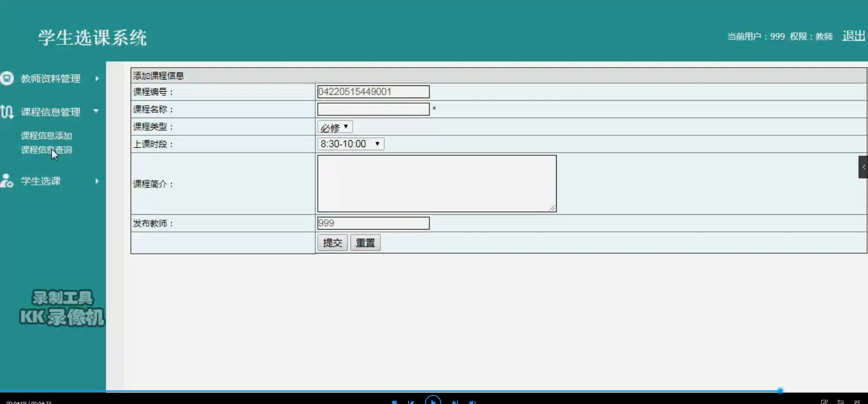Click the side panel collapse arrow tab

click(863, 167)
